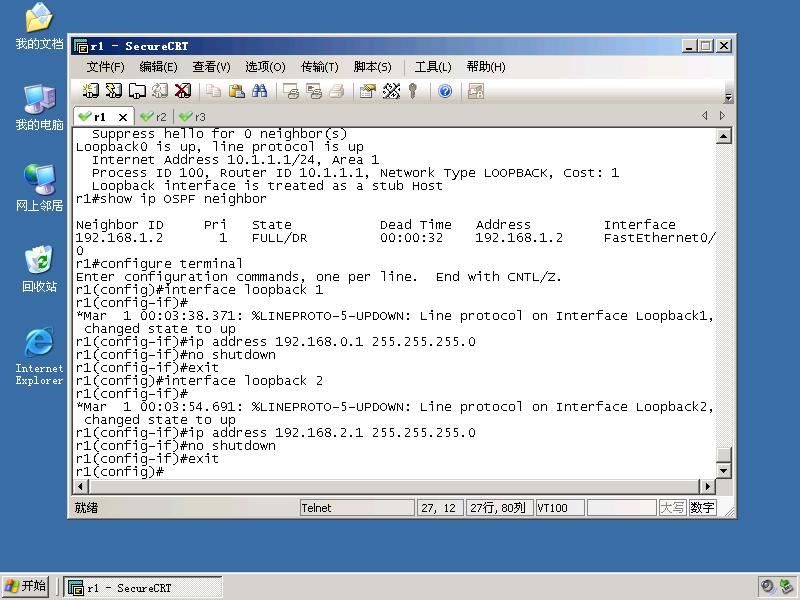800x600 pixels.
Task: Open the 传输(T) menu
Action: click(x=319, y=67)
